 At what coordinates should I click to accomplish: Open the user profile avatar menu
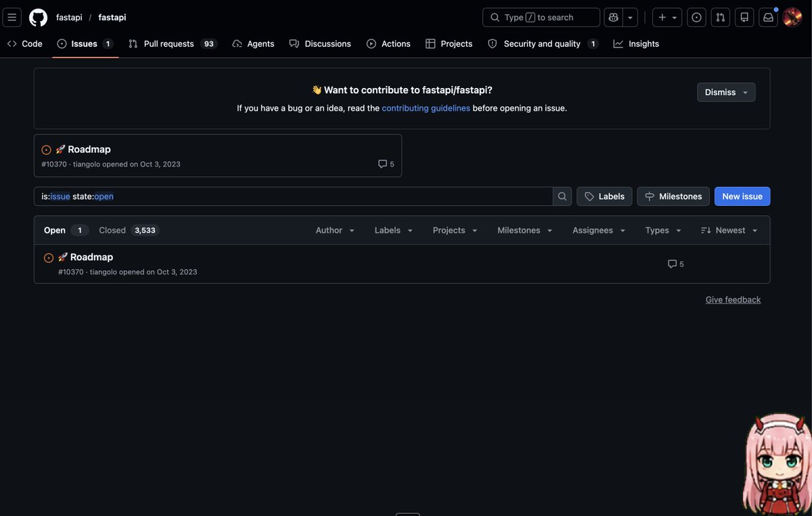pos(792,18)
